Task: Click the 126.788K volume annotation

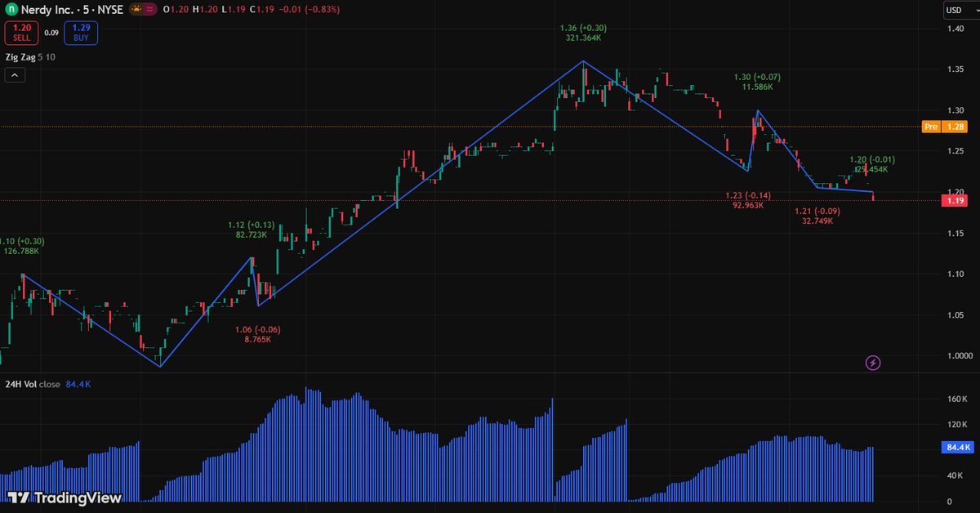Action: click(21, 252)
